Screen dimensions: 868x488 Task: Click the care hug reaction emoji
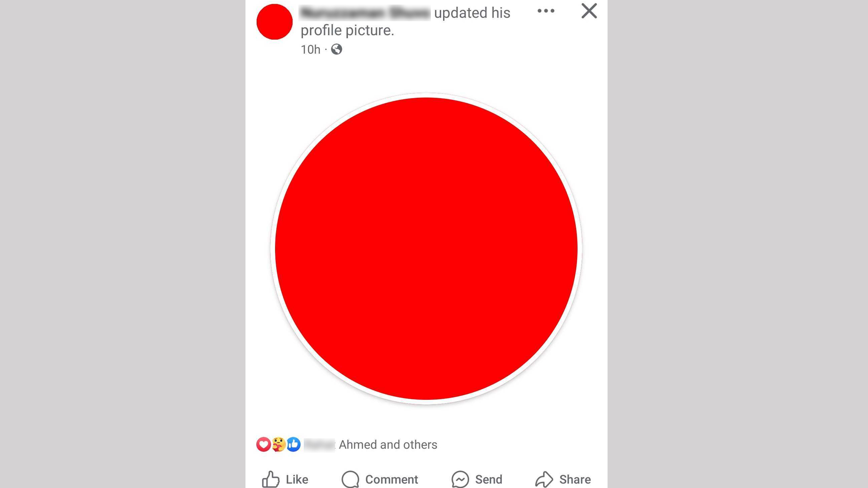pos(278,445)
